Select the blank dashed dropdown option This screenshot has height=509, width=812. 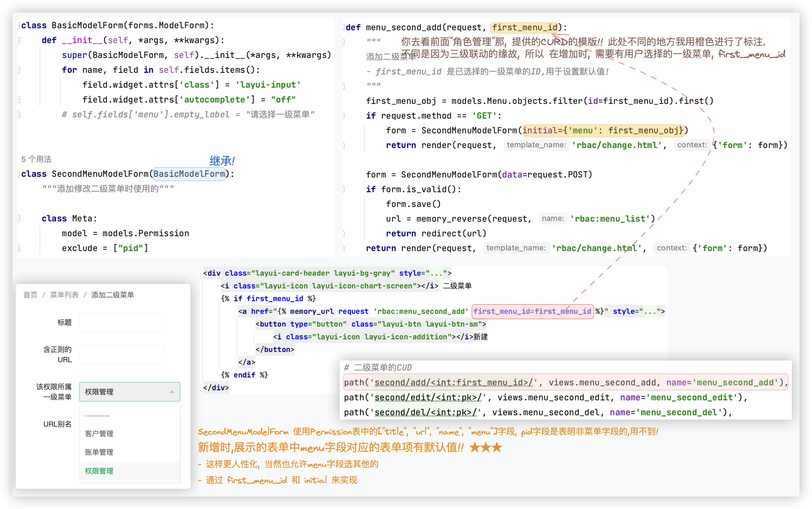coord(97,415)
